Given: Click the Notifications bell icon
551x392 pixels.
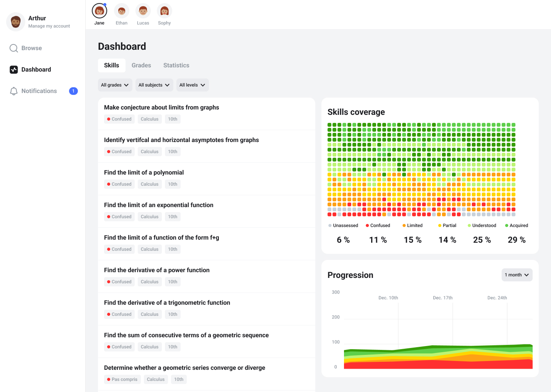Looking at the screenshot, I should click(x=14, y=91).
